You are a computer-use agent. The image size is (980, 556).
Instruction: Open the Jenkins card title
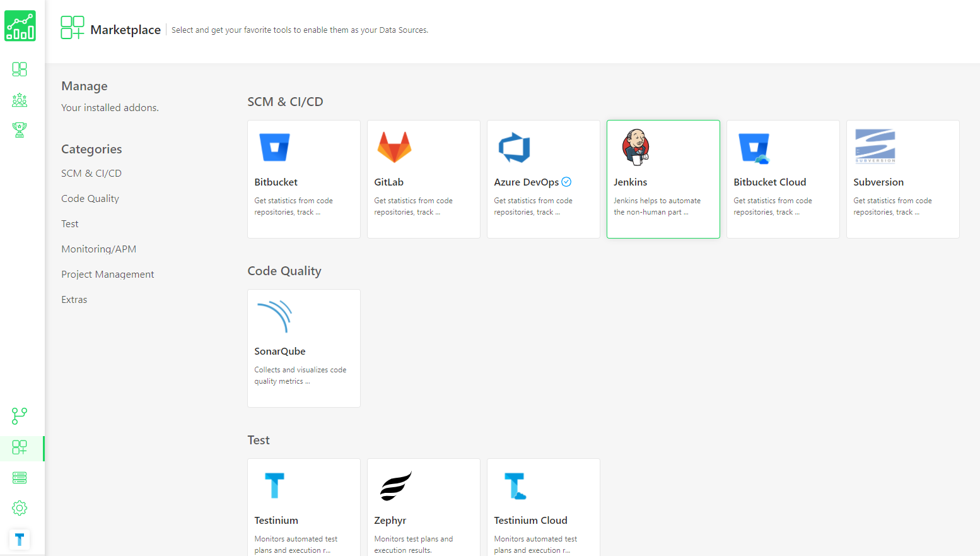[631, 182]
